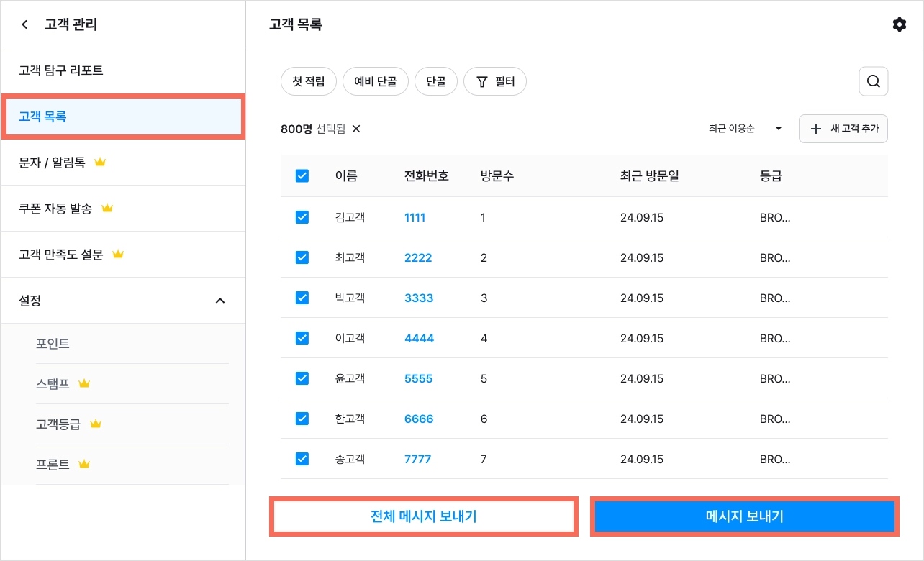Viewport: 924px width, 561px height.
Task: Open phone number 3333 link
Action: point(419,298)
